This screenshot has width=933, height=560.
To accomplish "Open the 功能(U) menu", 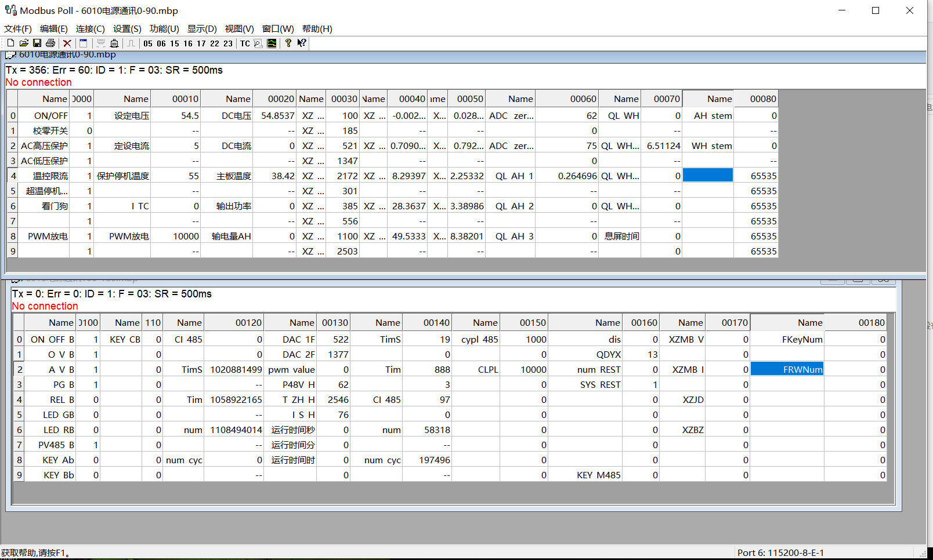I will pyautogui.click(x=164, y=28).
